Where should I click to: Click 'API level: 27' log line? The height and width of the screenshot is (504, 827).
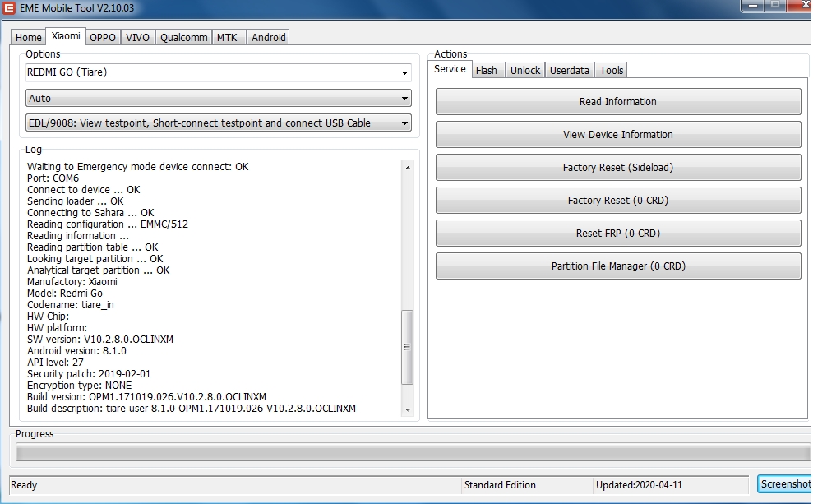(55, 363)
